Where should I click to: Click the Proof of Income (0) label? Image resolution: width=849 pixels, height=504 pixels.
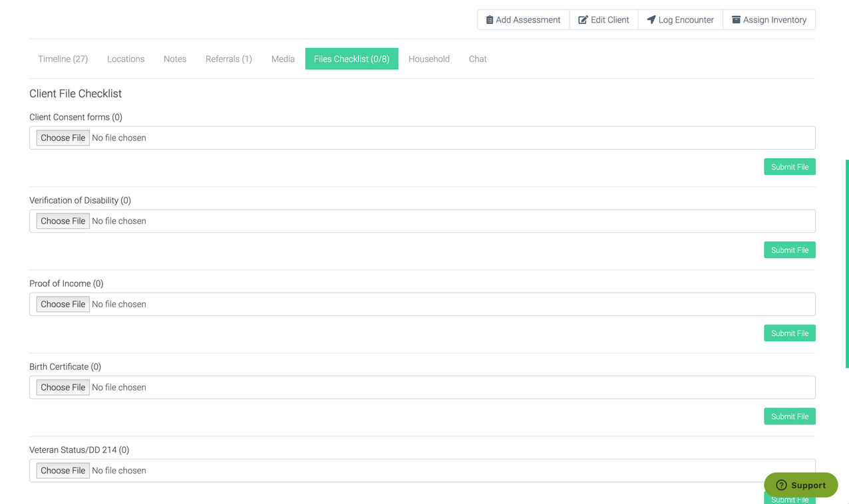(67, 283)
